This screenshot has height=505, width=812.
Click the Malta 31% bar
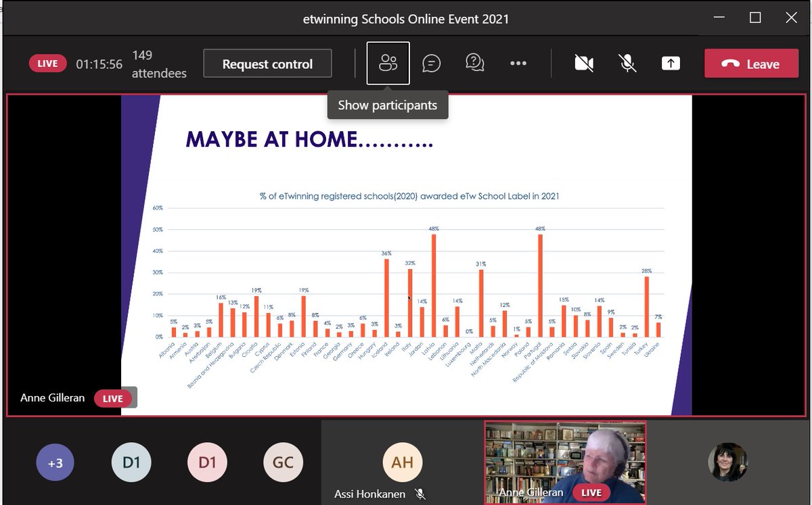(480, 303)
